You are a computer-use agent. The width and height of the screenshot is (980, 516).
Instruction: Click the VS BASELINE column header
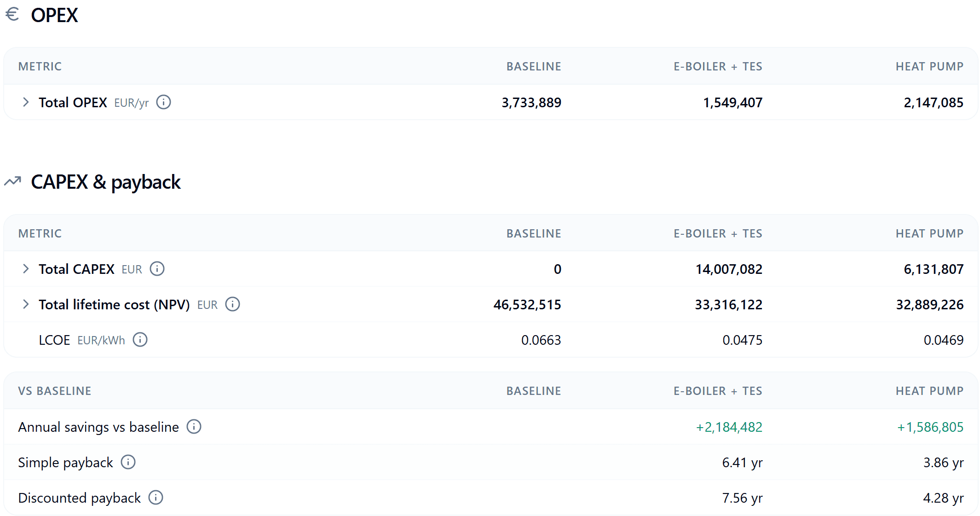[55, 391]
